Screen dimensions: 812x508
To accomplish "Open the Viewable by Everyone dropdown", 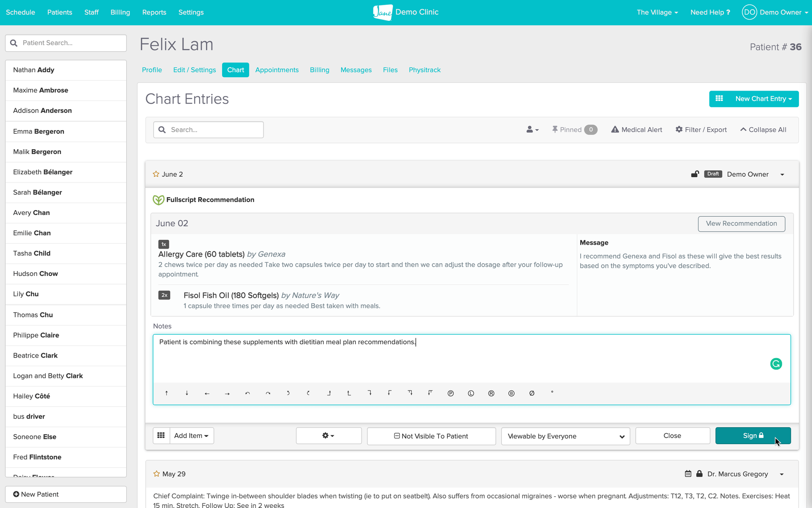I will tap(566, 436).
